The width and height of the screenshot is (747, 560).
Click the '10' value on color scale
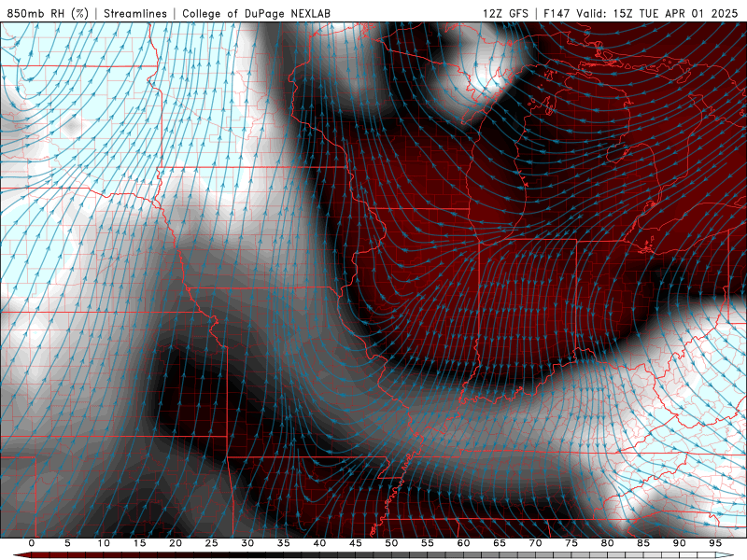[x=104, y=543]
